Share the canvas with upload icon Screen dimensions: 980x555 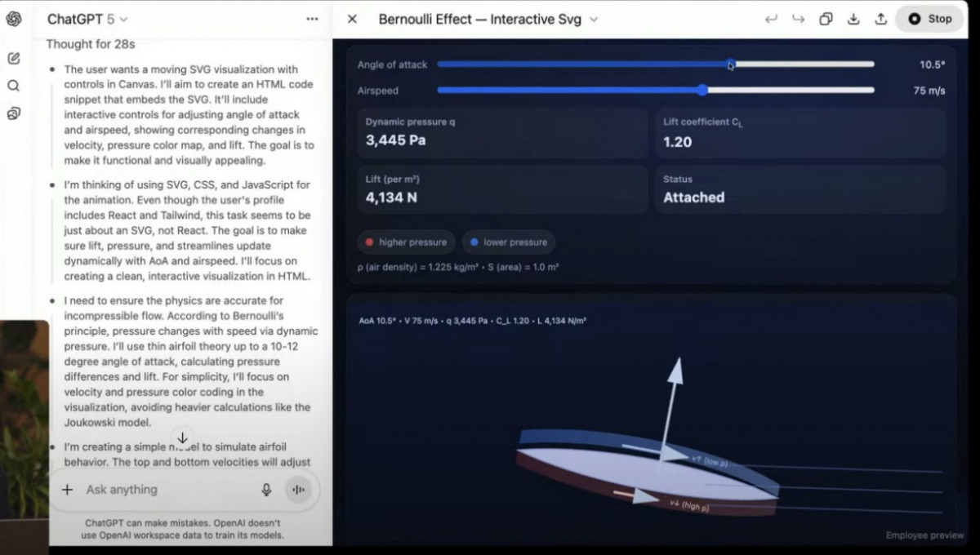pos(880,19)
